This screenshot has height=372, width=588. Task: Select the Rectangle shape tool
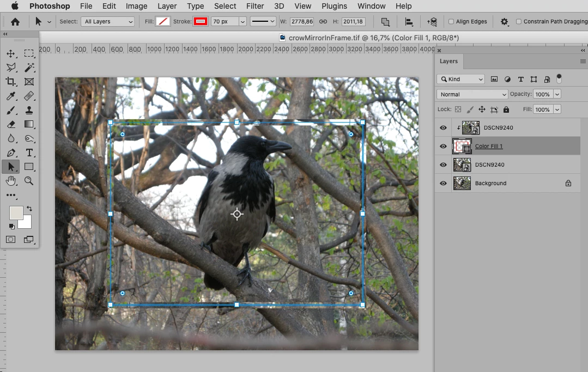tap(29, 167)
